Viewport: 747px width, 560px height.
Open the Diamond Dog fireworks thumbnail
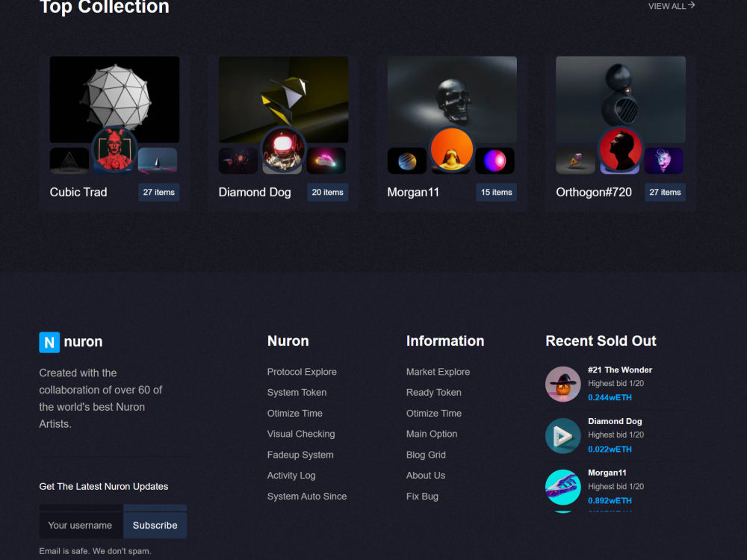coord(238,161)
